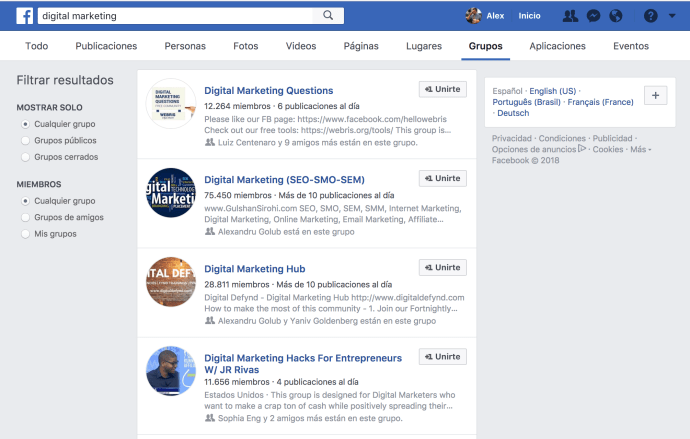This screenshot has width=690, height=439.
Task: Click the Facebook logo icon
Action: (x=25, y=16)
